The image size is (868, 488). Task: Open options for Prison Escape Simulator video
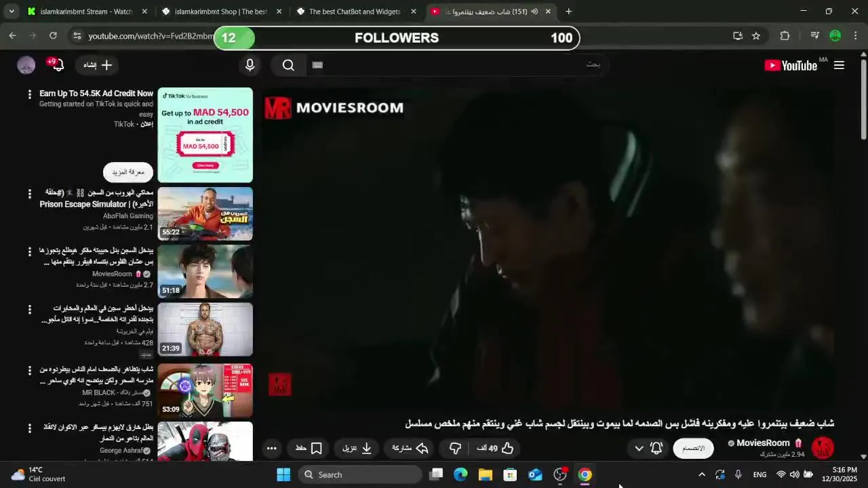29,194
